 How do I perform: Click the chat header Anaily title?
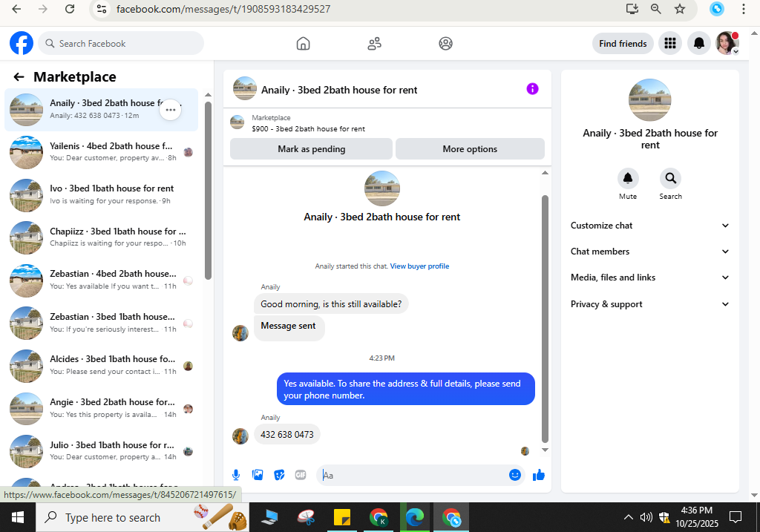338,90
